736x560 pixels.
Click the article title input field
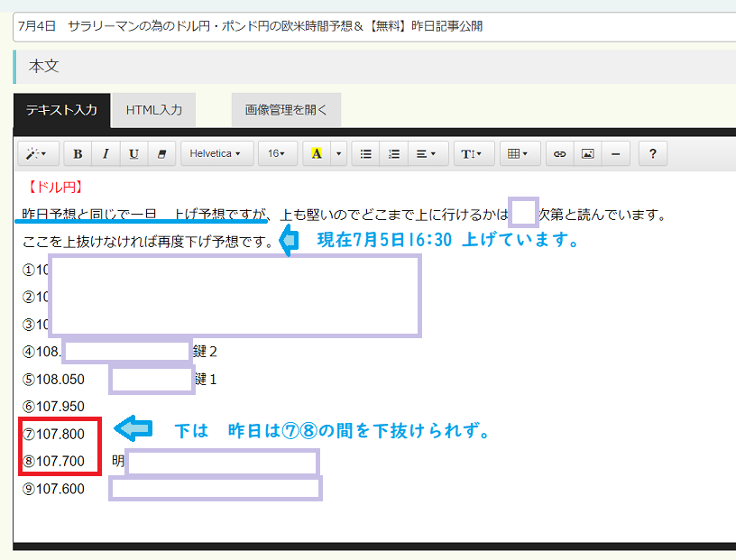[374, 26]
